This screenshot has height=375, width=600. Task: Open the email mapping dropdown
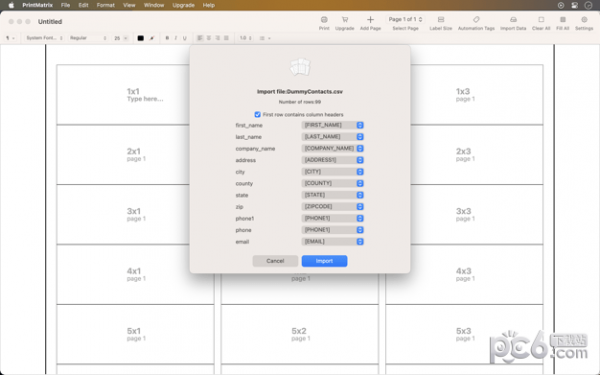333,242
